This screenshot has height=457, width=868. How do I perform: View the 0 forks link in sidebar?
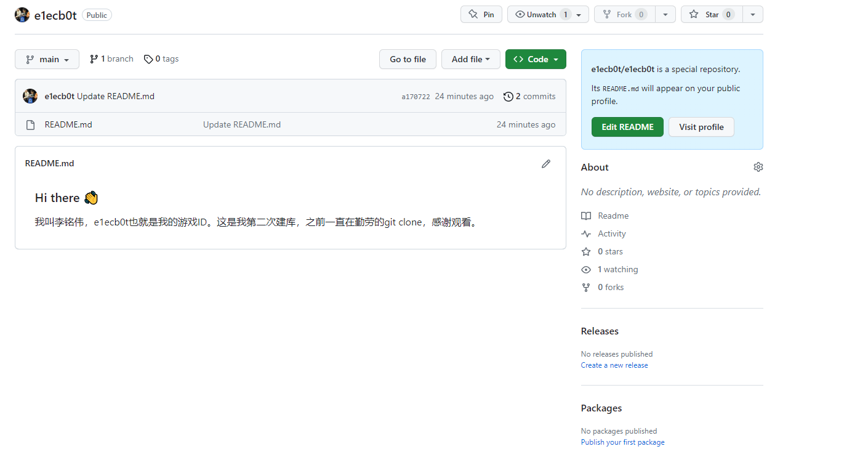[x=603, y=287]
